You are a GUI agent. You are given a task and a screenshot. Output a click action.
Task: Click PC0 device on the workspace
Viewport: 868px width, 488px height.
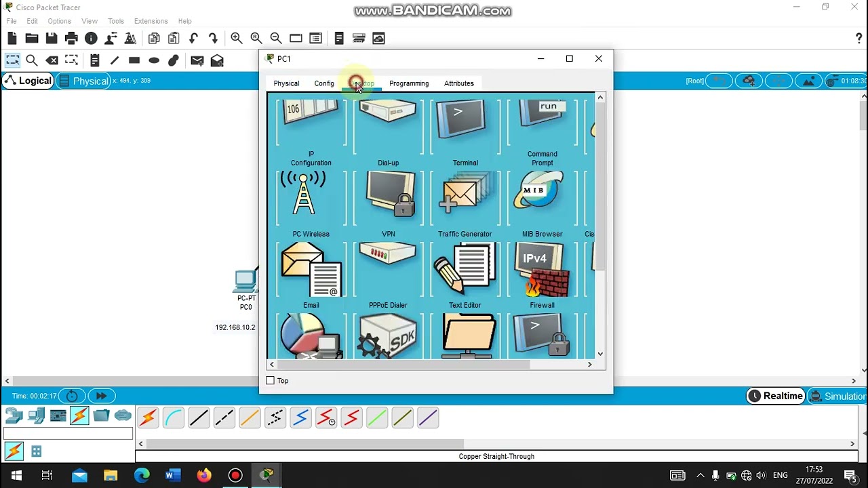(x=245, y=281)
